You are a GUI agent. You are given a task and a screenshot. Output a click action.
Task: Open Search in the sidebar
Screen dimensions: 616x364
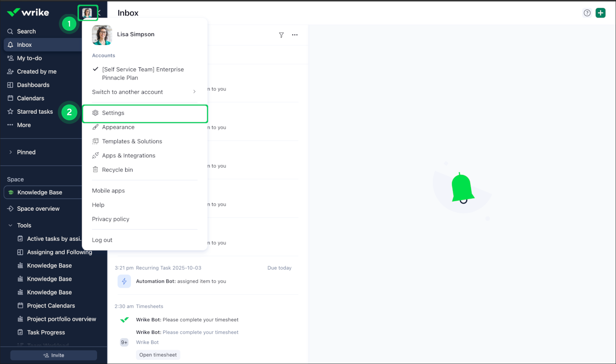(x=26, y=31)
